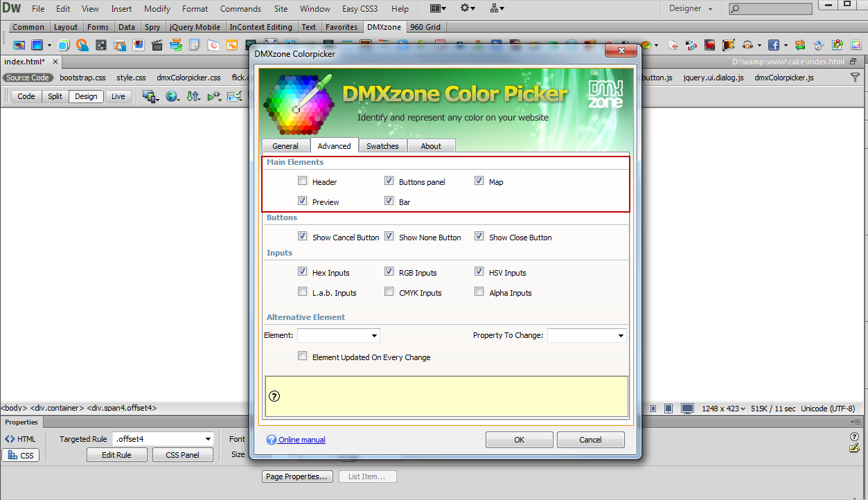Click the notepad document icon in the DMXzone toolbar
The height and width of the screenshot is (500, 868).
195,45
